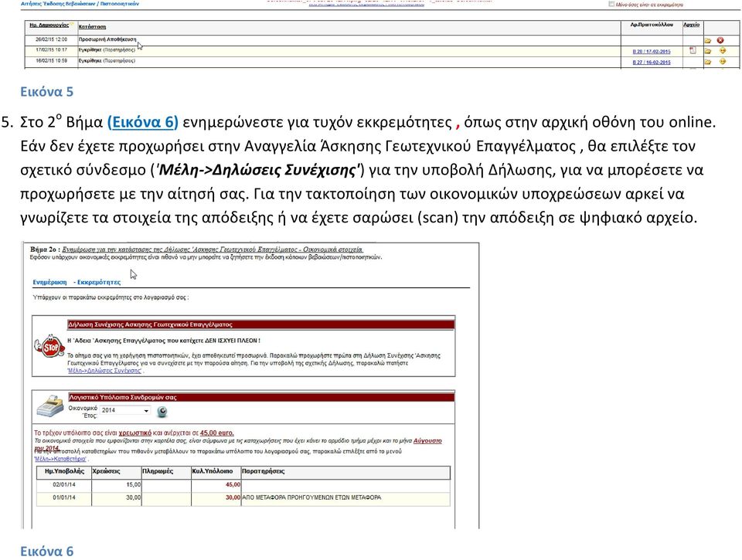
Task: Open folder icon in the 26/02/15 row
Action: [708, 41]
